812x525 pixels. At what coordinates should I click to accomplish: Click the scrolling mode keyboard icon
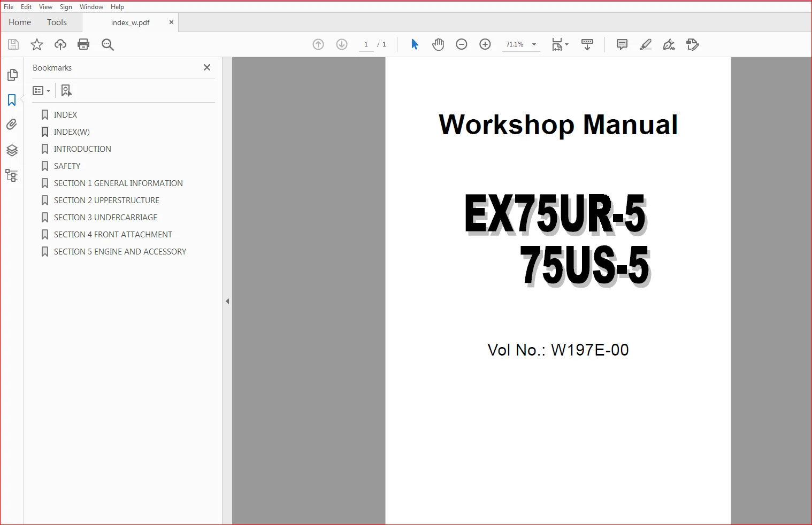[587, 44]
